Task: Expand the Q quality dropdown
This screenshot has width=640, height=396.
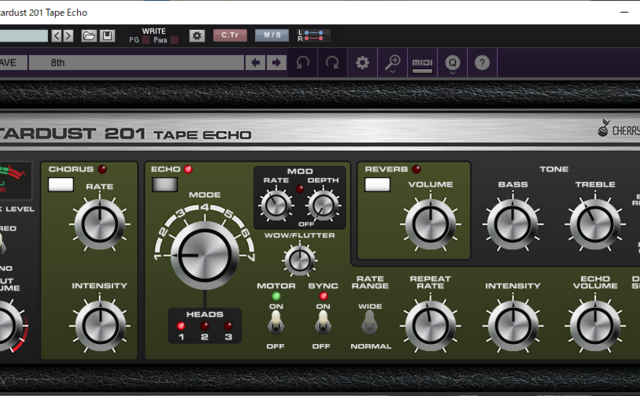Action: pos(452,62)
